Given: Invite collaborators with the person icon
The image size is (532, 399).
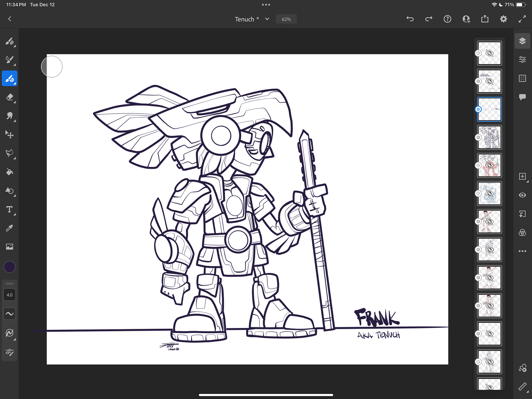Looking at the screenshot, I should point(466,19).
